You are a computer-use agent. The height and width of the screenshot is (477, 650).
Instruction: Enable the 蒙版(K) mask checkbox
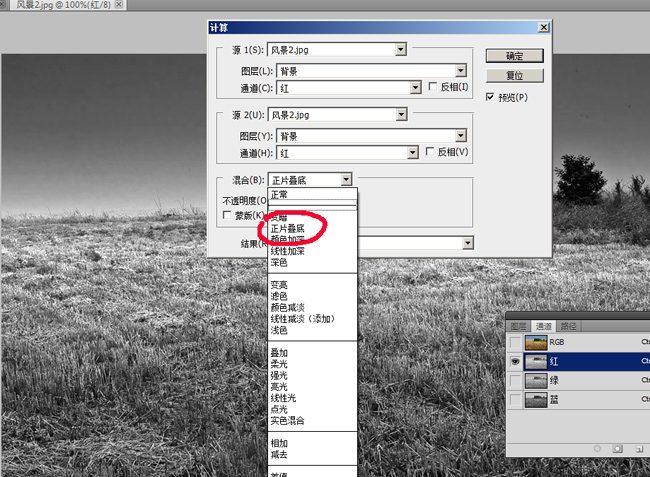226,216
